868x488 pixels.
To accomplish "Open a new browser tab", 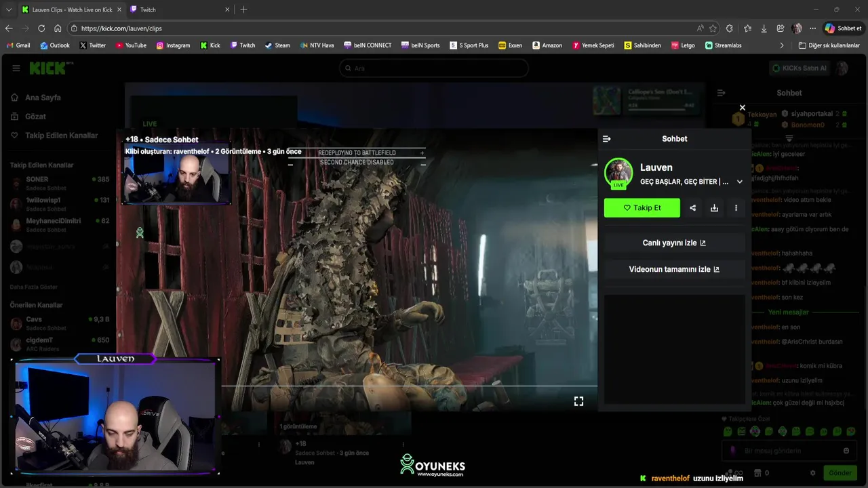I will [243, 9].
